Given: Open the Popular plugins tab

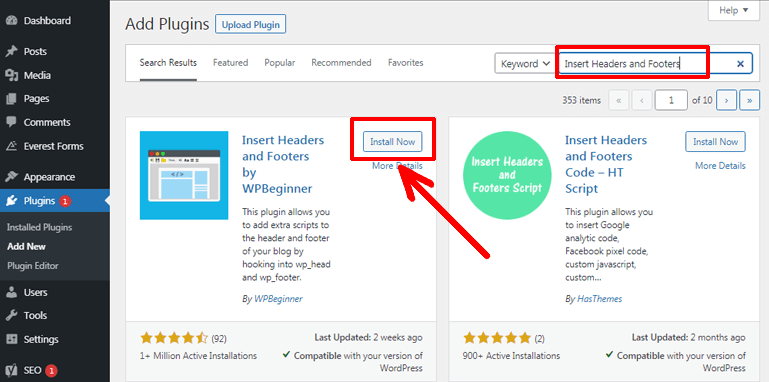Looking at the screenshot, I should click(x=280, y=63).
